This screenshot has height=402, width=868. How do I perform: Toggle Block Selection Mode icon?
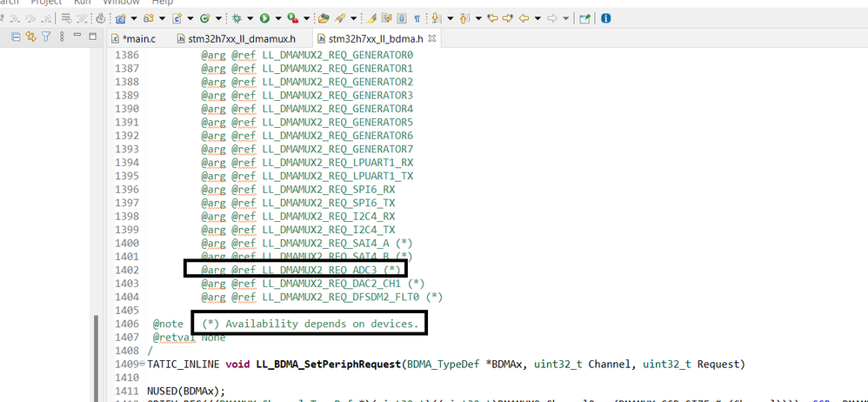coord(401,18)
